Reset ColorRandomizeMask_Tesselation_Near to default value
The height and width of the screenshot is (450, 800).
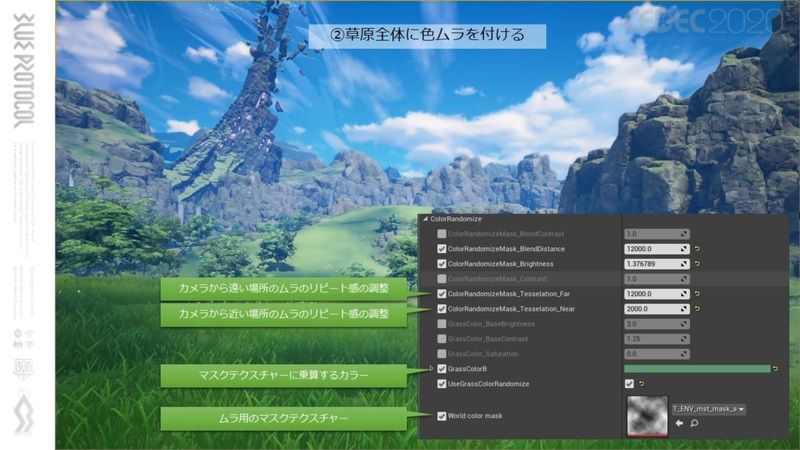(x=697, y=309)
